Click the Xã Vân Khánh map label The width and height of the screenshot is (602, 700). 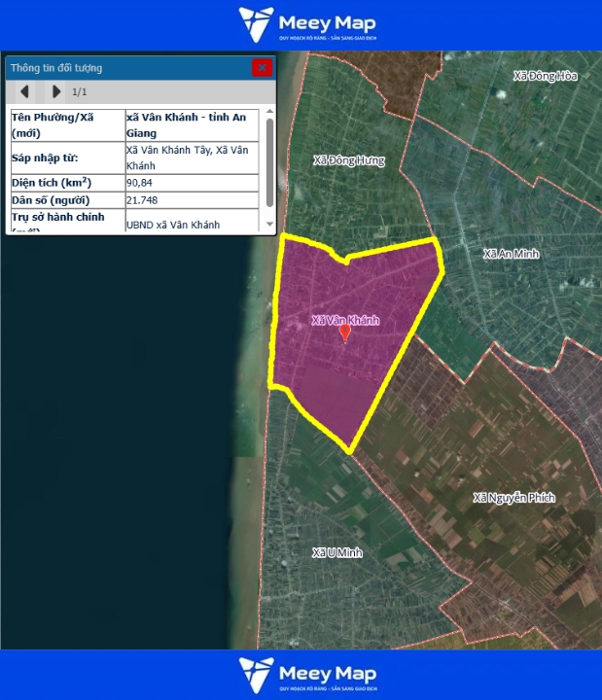click(345, 319)
